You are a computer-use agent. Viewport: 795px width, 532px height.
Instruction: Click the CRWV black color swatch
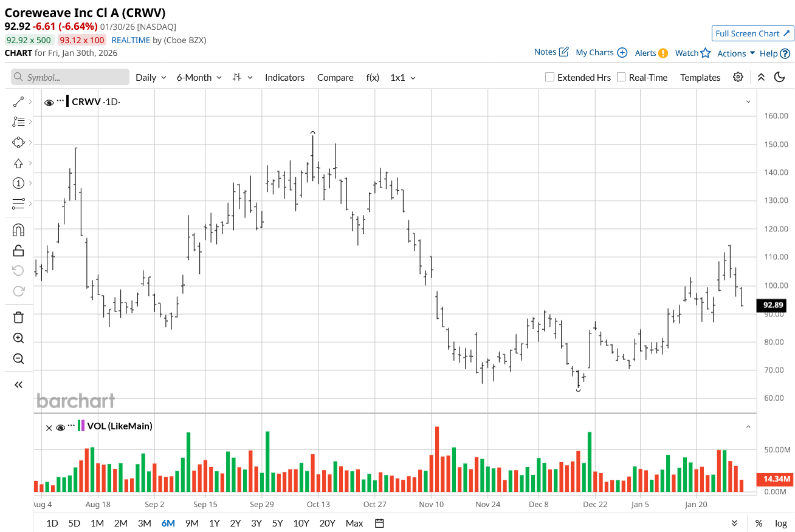pos(67,101)
